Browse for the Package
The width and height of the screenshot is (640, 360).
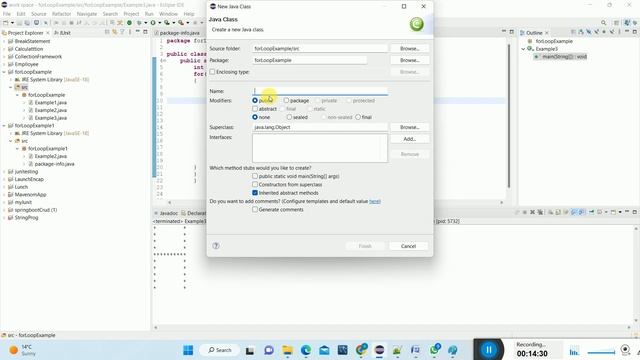click(409, 60)
